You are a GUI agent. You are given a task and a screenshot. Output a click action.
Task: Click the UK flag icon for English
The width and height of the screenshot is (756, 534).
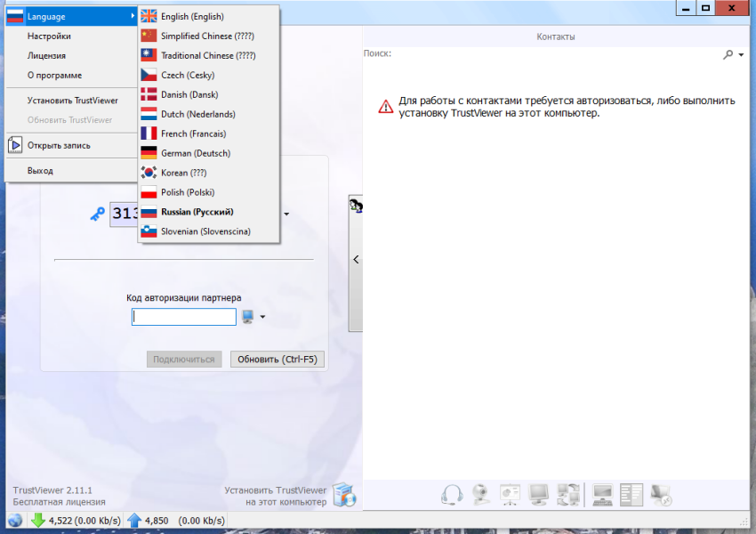(149, 16)
